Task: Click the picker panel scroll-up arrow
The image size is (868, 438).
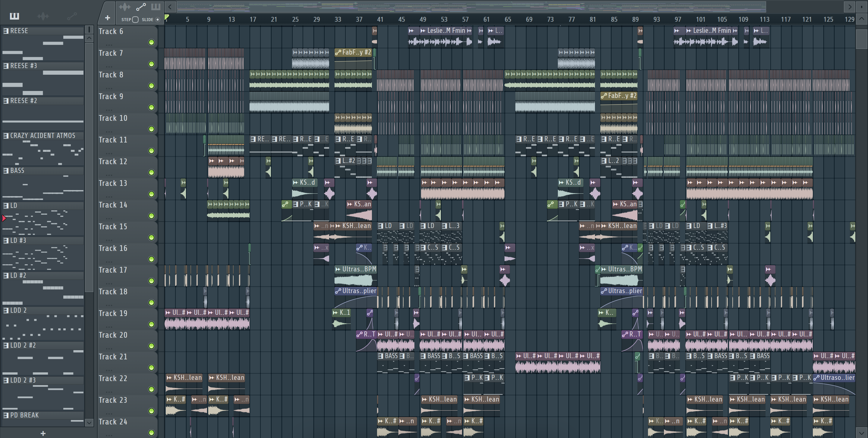Action: [89, 38]
